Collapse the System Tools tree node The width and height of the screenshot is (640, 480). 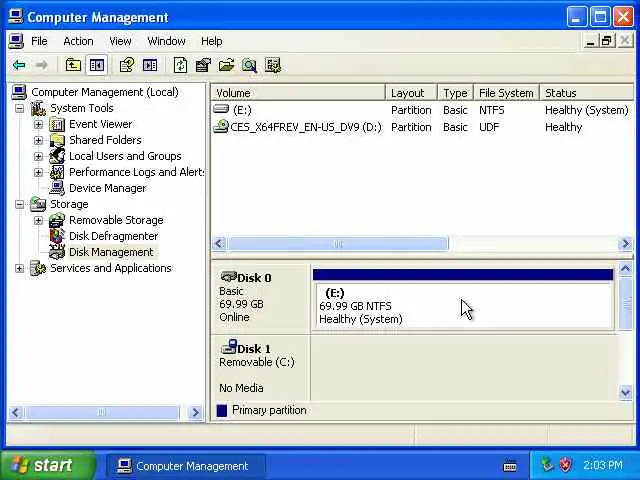click(x=19, y=108)
